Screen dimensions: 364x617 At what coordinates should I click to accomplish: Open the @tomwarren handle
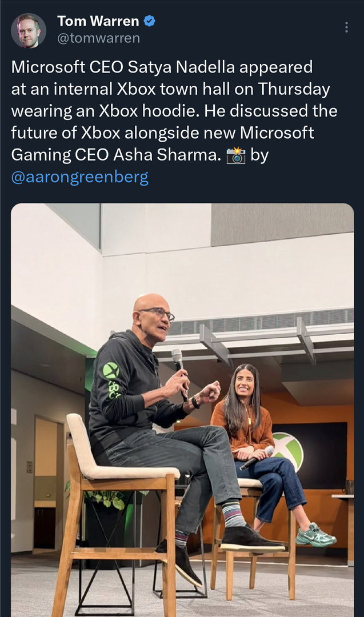point(98,38)
